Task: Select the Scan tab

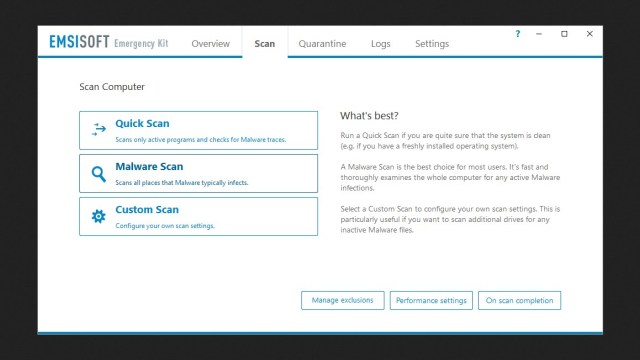Action: coord(264,44)
